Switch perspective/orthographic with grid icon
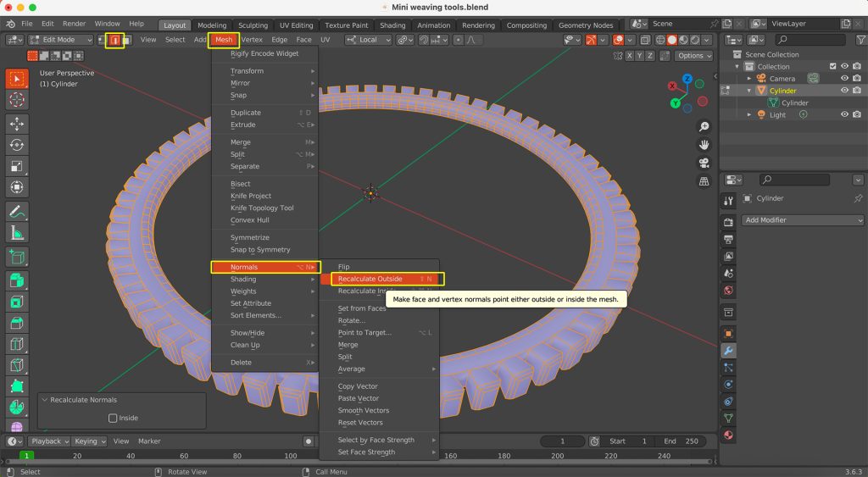 point(704,181)
